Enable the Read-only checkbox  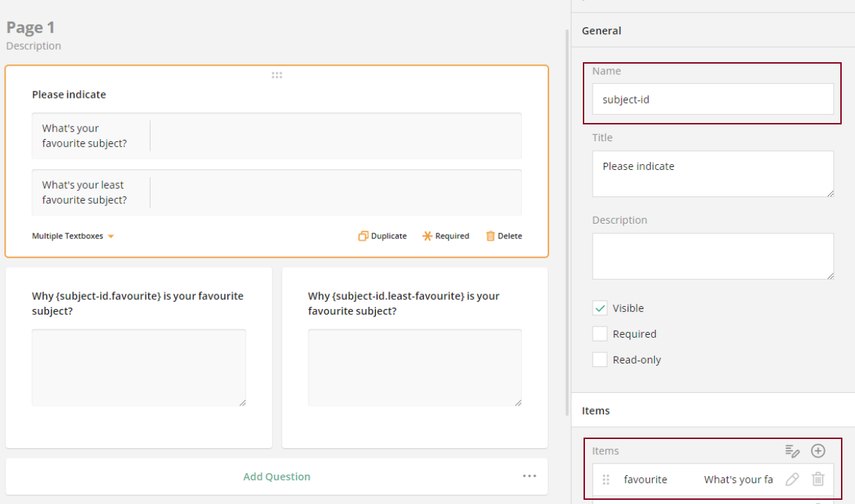coord(600,359)
